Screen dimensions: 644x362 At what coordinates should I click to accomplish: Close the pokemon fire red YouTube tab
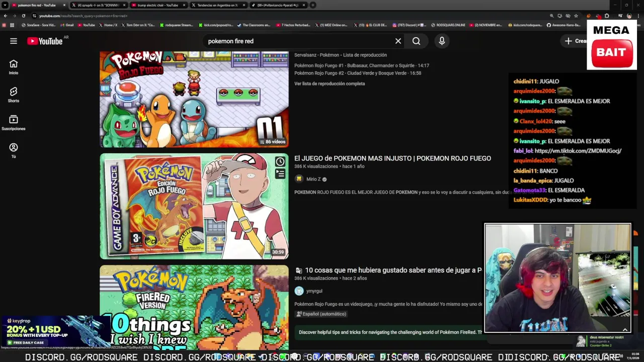(64, 5)
